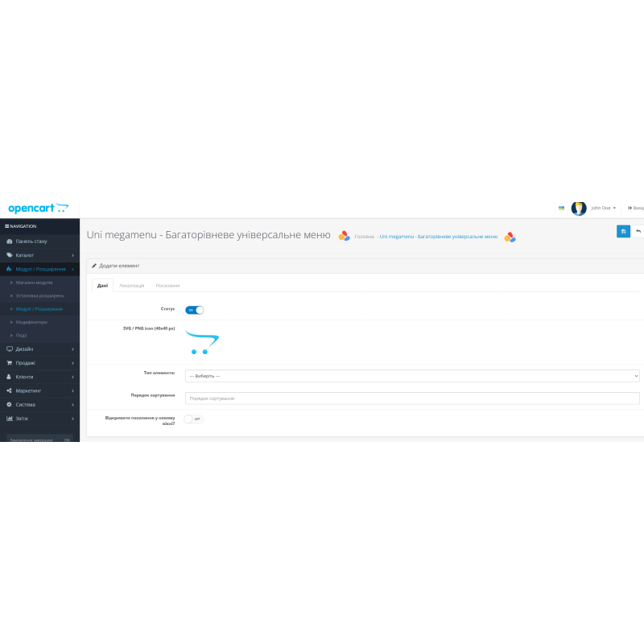Screen dimensions: 644x644
Task: Turn off the Статус toggle
Action: [194, 309]
